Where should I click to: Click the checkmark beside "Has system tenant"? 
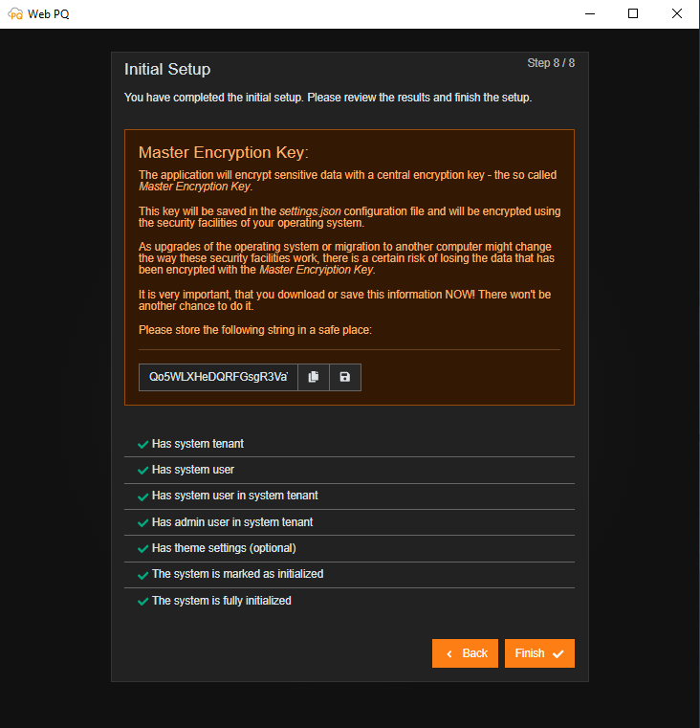pyautogui.click(x=142, y=444)
